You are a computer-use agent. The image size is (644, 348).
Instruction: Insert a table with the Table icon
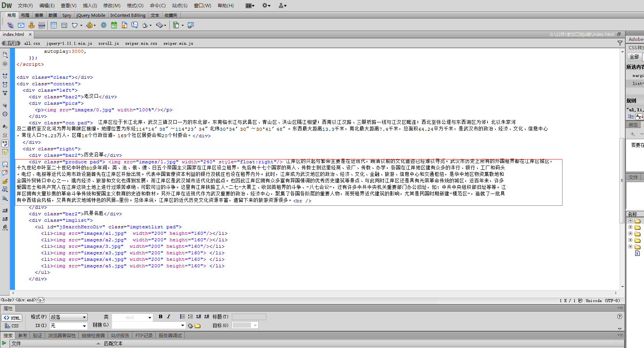(x=54, y=25)
